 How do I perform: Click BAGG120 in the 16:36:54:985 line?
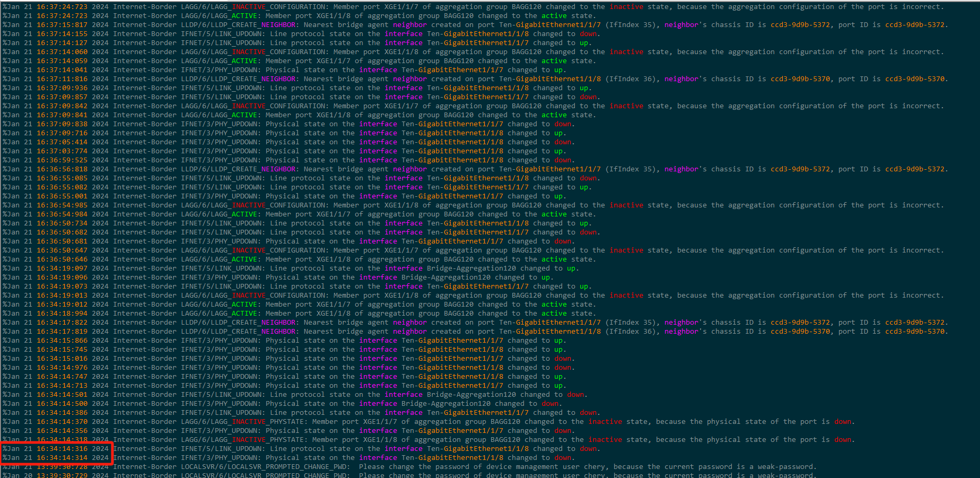click(x=527, y=205)
